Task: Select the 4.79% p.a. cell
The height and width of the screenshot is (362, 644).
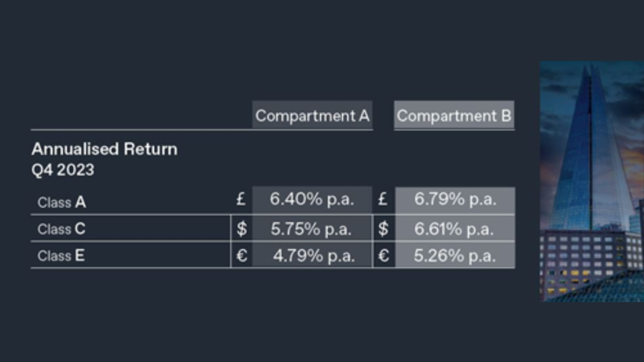Action: coord(312,255)
